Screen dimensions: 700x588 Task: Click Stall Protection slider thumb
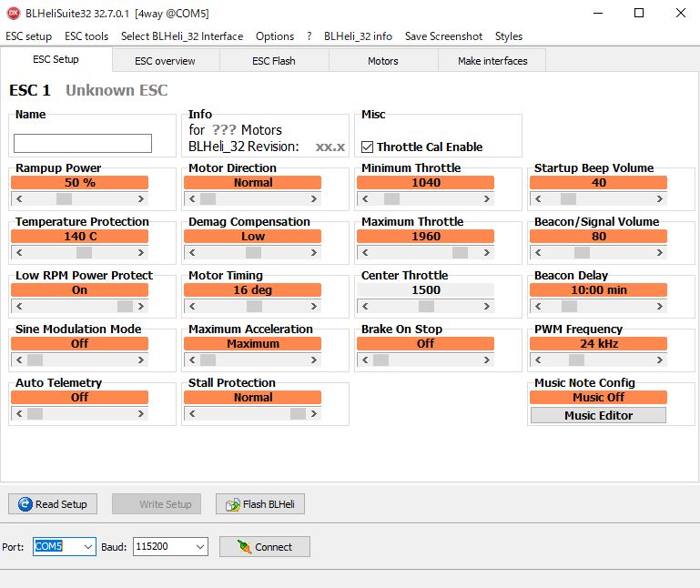point(299,413)
